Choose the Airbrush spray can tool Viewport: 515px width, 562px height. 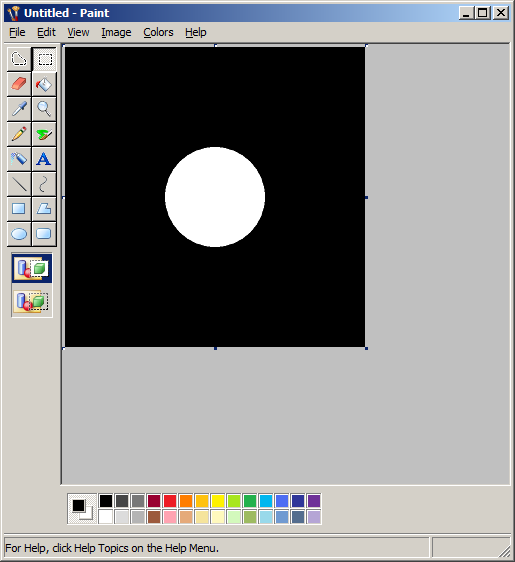coord(19,159)
